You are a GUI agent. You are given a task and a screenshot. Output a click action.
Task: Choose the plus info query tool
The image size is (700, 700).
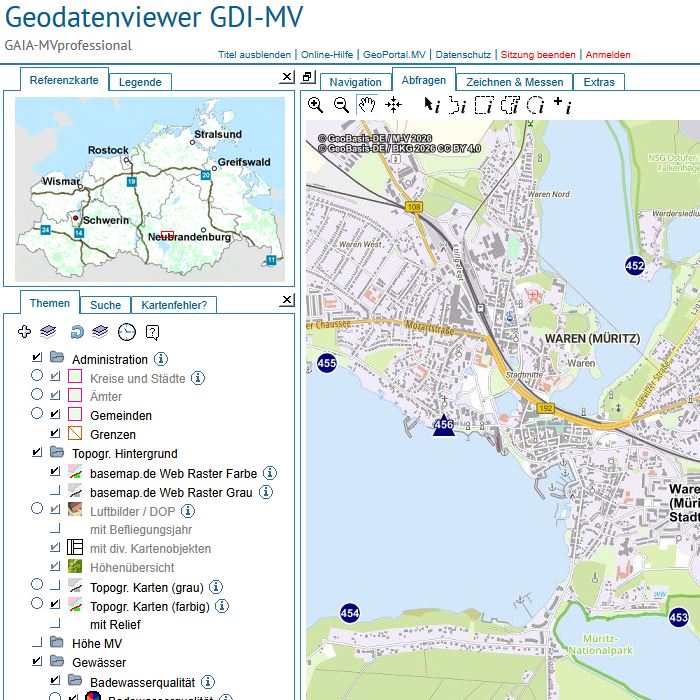click(562, 105)
